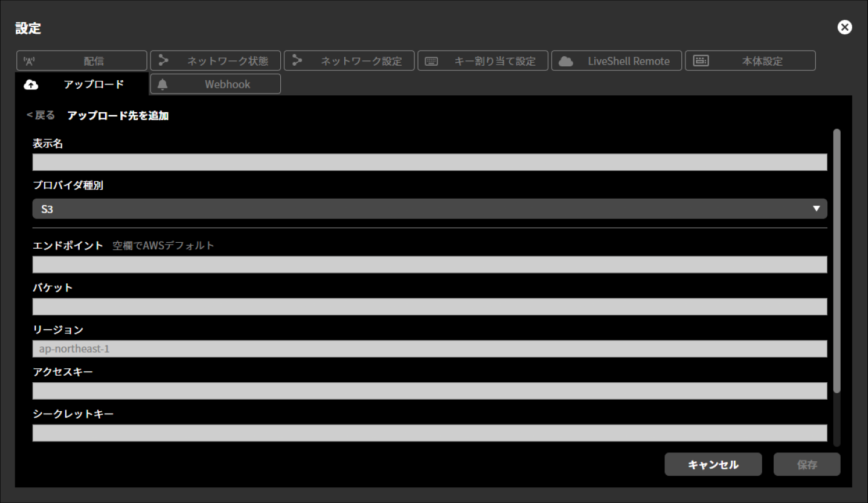The height and width of the screenshot is (503, 868).
Task: Click the 保存 button
Action: tap(806, 465)
